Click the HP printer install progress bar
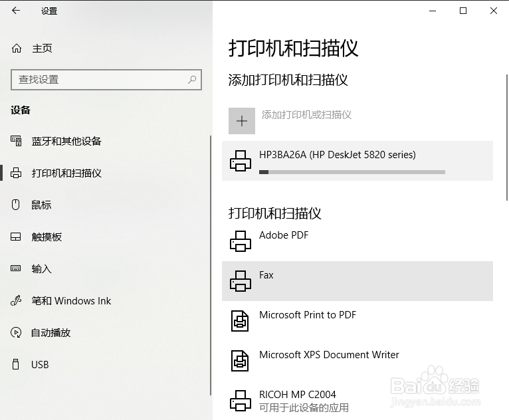 tap(352, 172)
